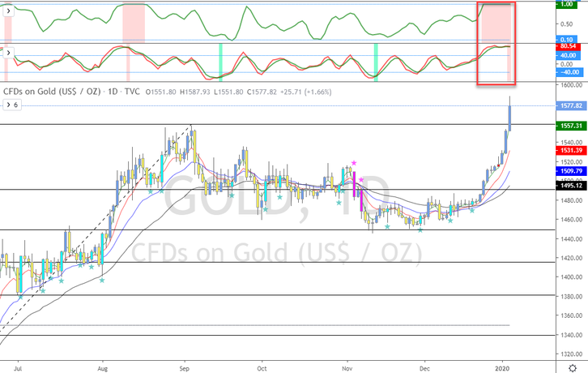The height and width of the screenshot is (373, 588).
Task: Select the current price label 1577.82
Action: [x=571, y=106]
